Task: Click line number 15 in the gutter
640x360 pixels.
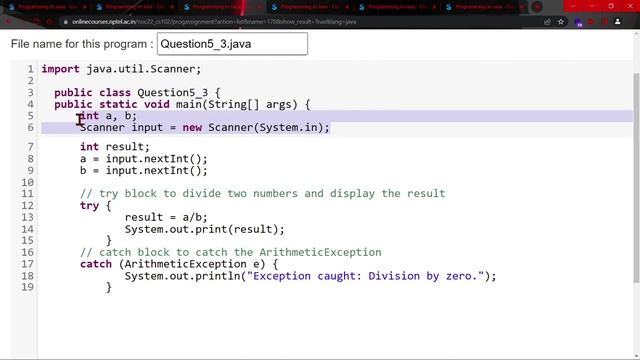Action: [27, 240]
